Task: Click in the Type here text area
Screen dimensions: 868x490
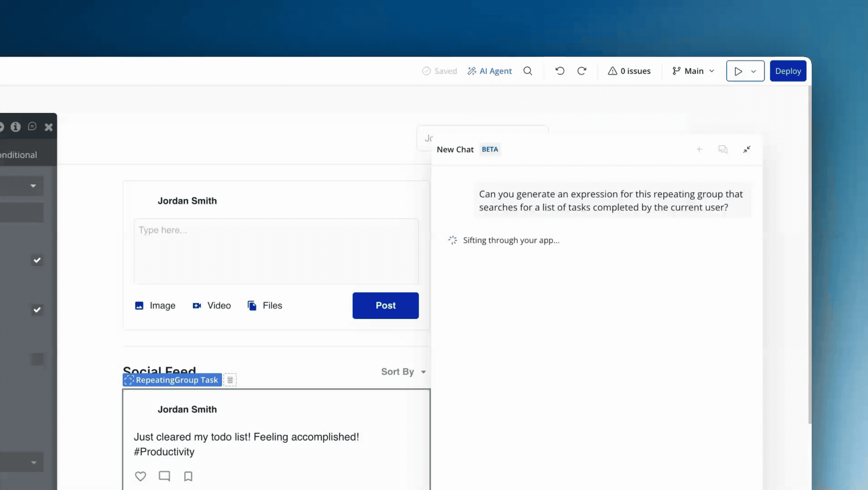Action: [x=276, y=251]
